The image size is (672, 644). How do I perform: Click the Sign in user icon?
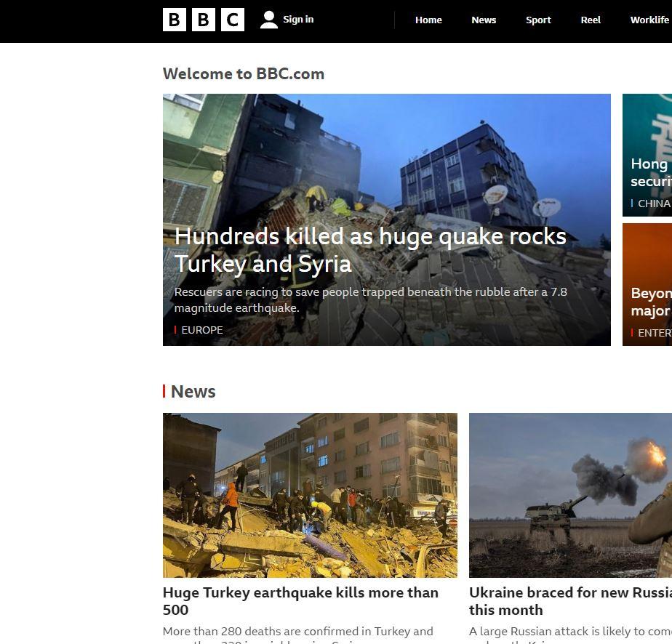pos(269,20)
